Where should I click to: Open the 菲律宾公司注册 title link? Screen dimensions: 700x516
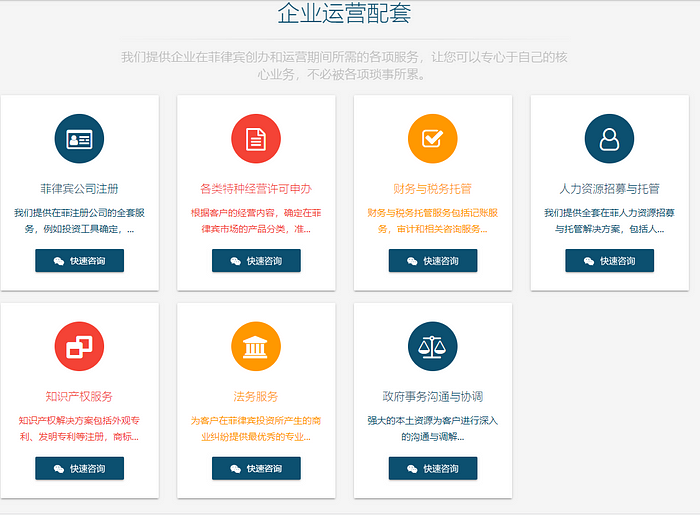click(x=79, y=188)
